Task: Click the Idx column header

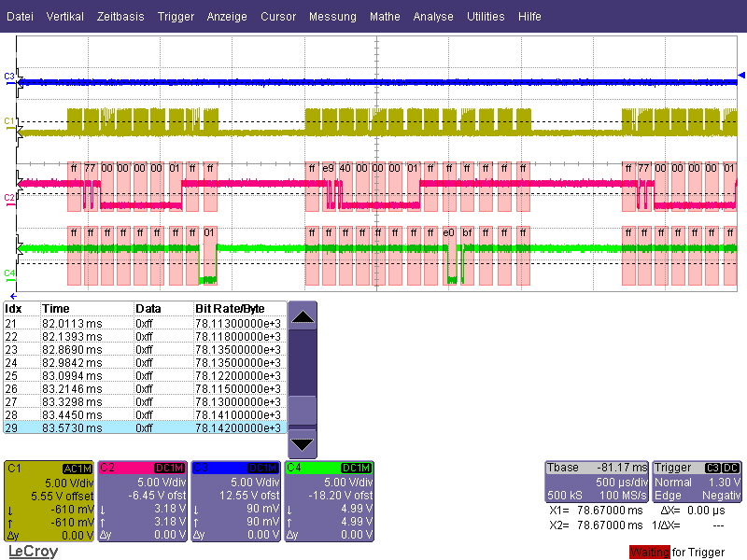Action: pos(13,309)
